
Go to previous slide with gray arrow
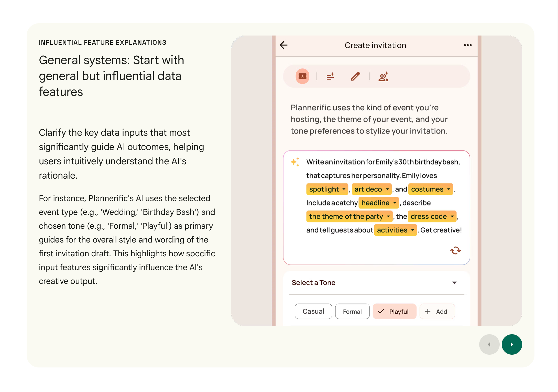(x=489, y=344)
